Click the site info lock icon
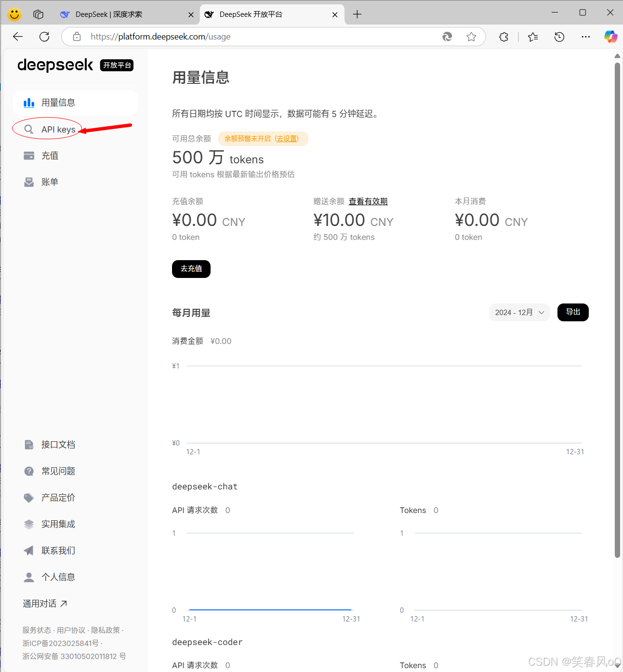The width and height of the screenshot is (623, 672). [x=77, y=37]
